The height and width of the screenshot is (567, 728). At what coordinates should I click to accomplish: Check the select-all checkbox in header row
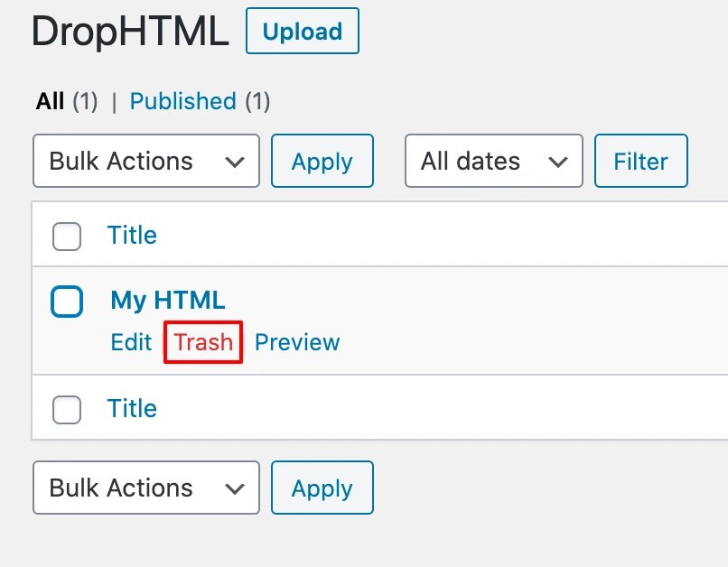pyautogui.click(x=66, y=235)
